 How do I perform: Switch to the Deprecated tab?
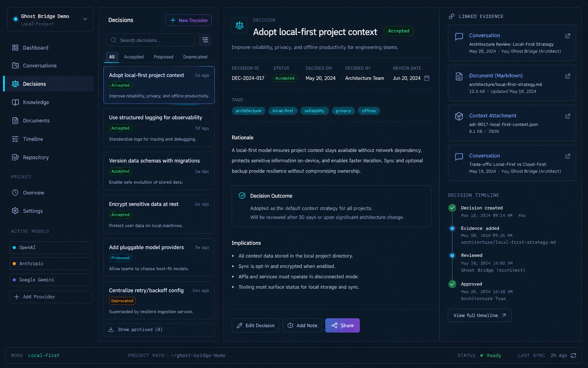[195, 57]
